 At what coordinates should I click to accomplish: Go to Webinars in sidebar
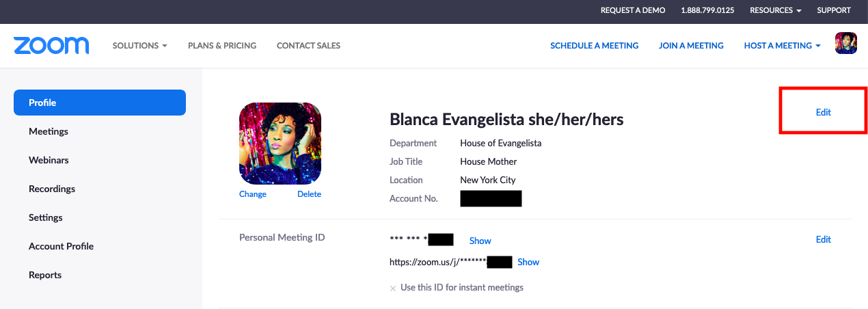point(49,160)
